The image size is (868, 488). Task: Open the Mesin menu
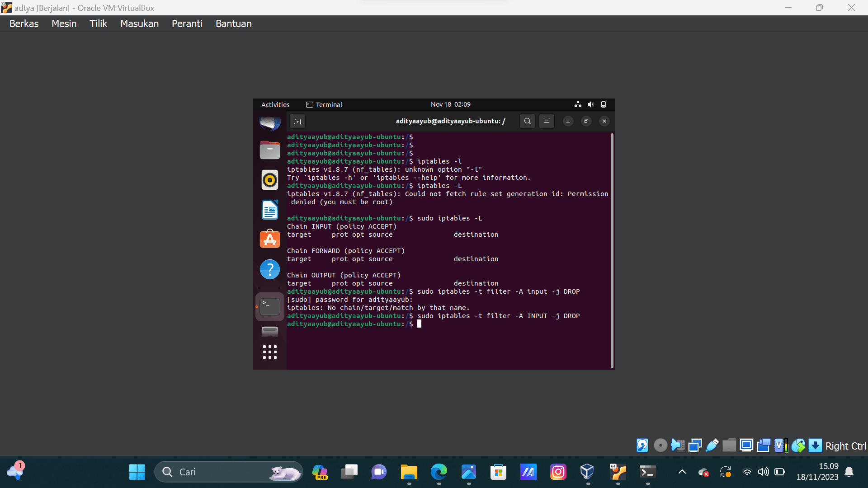[64, 23]
